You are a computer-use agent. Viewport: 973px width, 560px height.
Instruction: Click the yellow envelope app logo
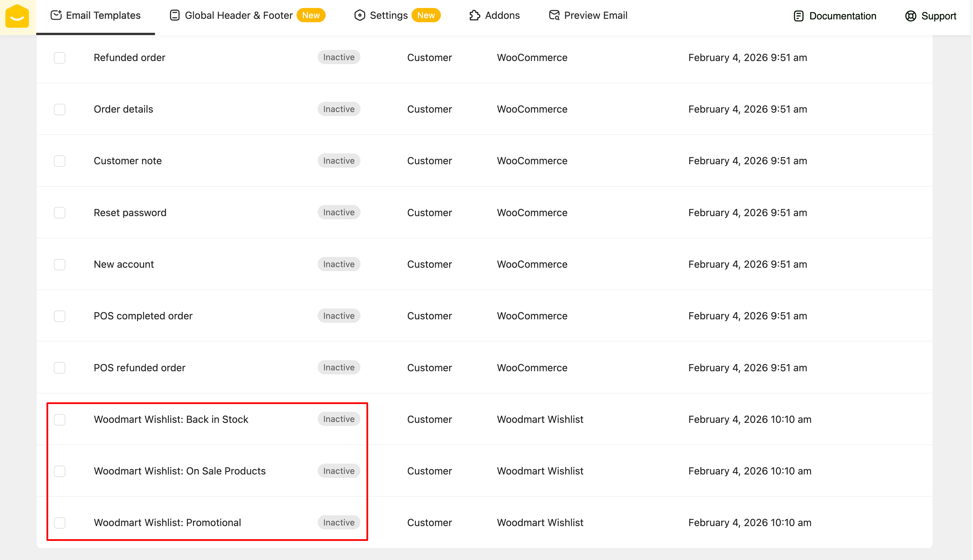point(17,16)
